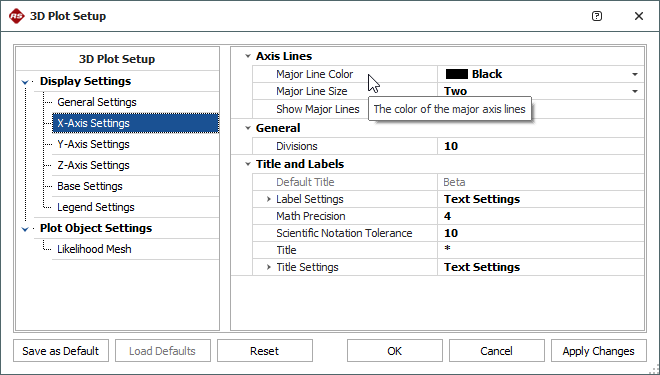Click the Apply Changes button
Screen dimensions: 660x375
pyautogui.click(x=599, y=351)
